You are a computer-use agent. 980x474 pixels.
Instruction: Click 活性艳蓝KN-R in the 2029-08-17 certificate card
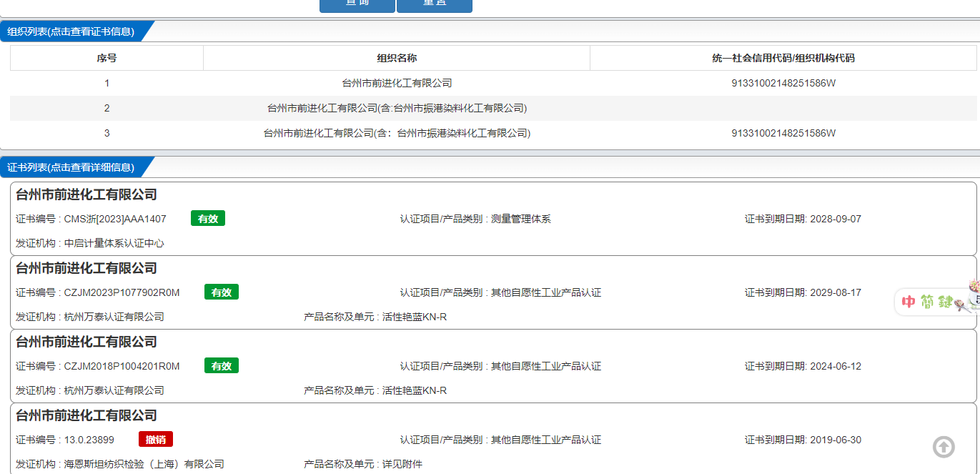[415, 317]
